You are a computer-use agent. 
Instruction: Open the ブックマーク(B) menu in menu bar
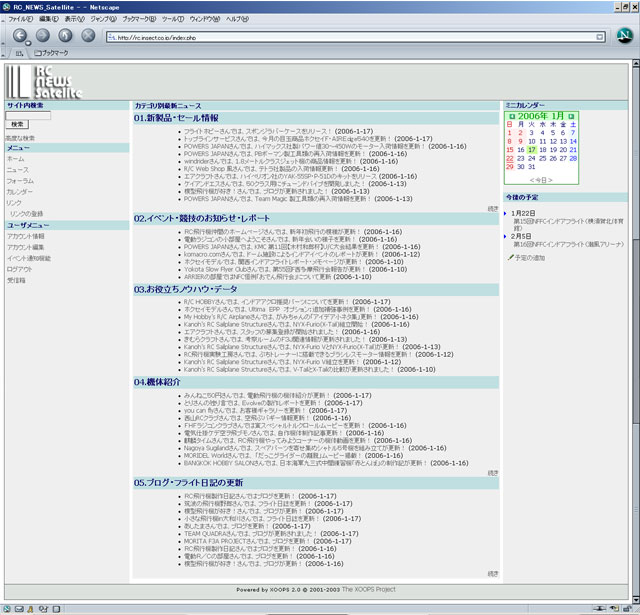click(137, 19)
